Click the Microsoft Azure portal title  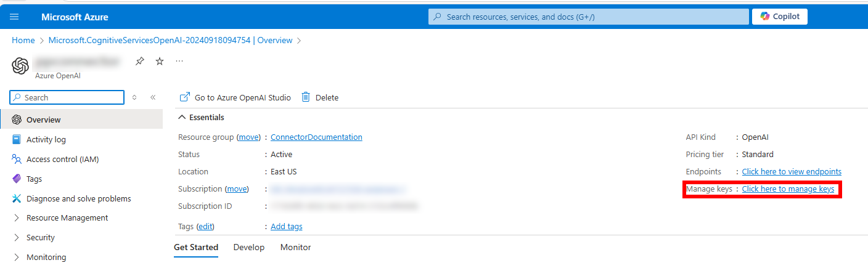pyautogui.click(x=75, y=17)
